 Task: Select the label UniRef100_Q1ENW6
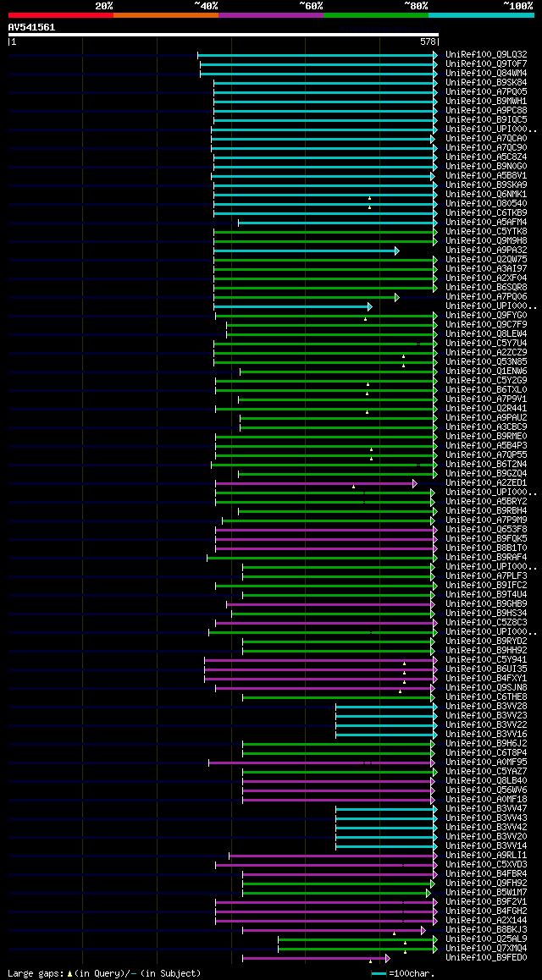pyautogui.click(x=486, y=372)
